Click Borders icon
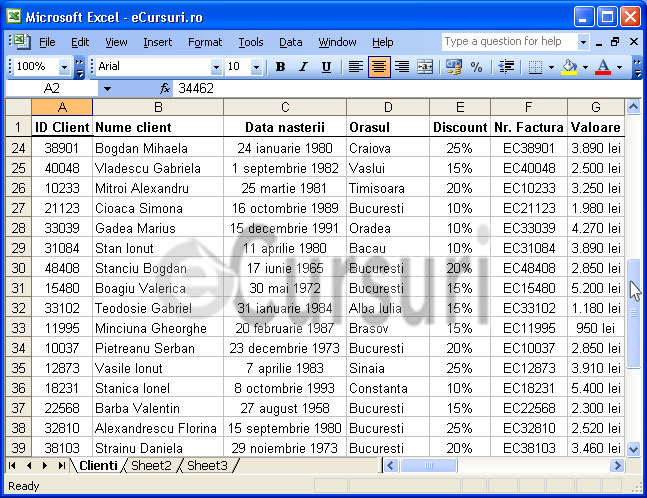Viewport: 647px width, 498px height. [535, 66]
